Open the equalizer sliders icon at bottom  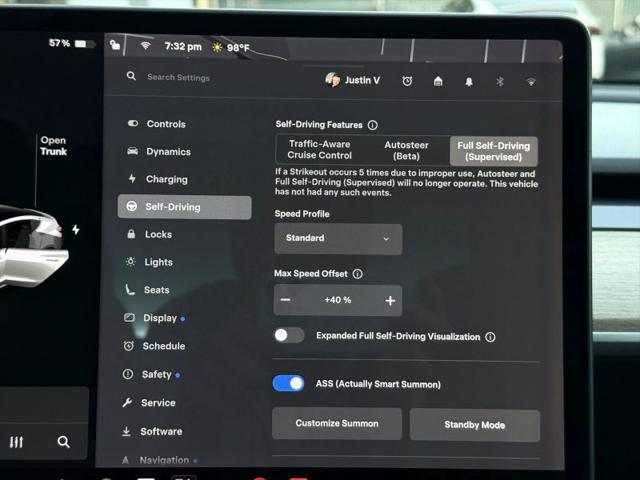coord(16,442)
